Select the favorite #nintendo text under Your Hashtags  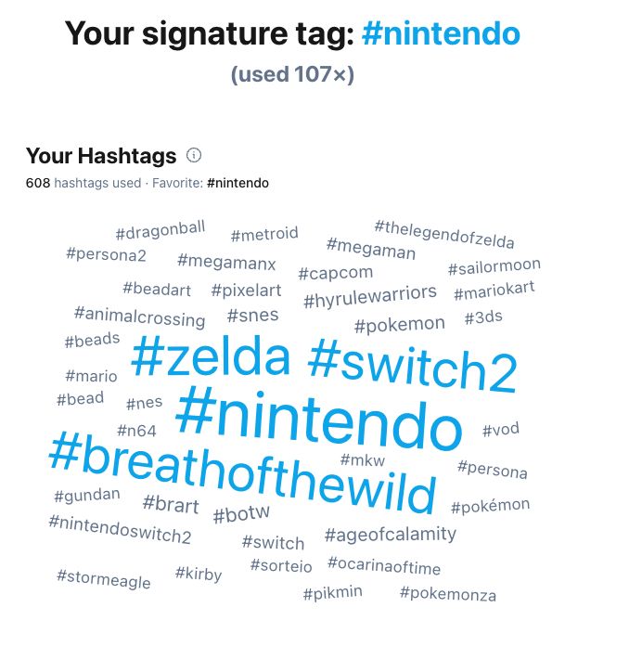tap(238, 183)
